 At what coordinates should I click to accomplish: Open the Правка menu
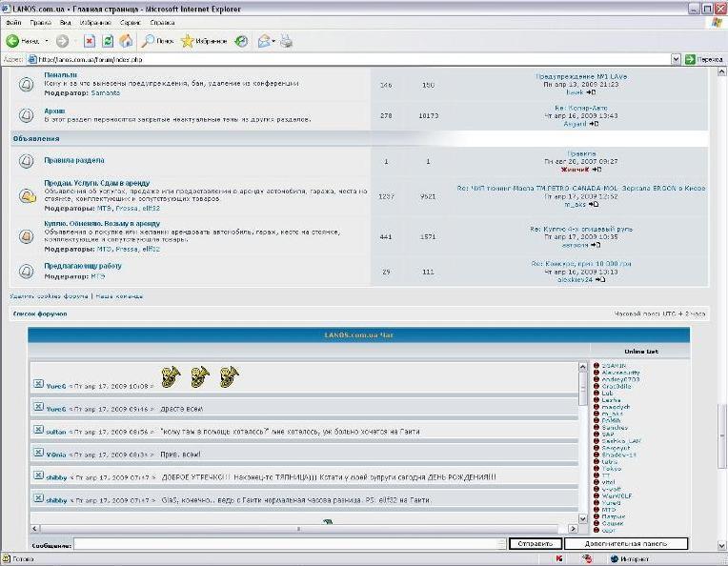(40, 22)
